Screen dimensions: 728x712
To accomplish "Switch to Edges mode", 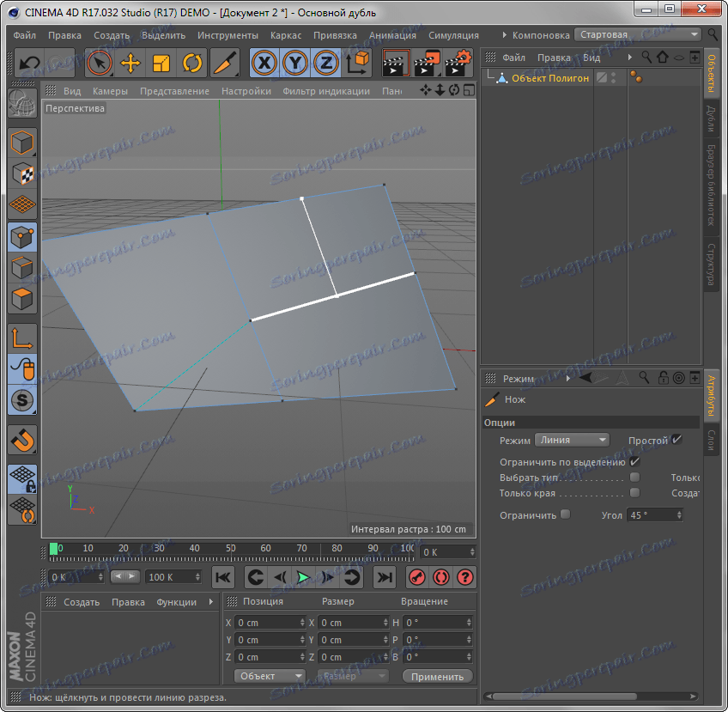I will [21, 268].
